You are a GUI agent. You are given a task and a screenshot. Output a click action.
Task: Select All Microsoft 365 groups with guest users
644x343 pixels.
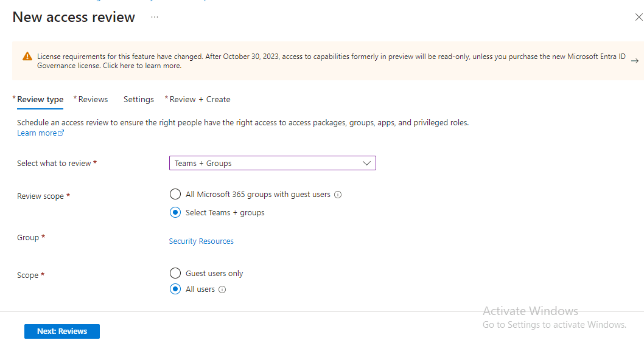[175, 195]
